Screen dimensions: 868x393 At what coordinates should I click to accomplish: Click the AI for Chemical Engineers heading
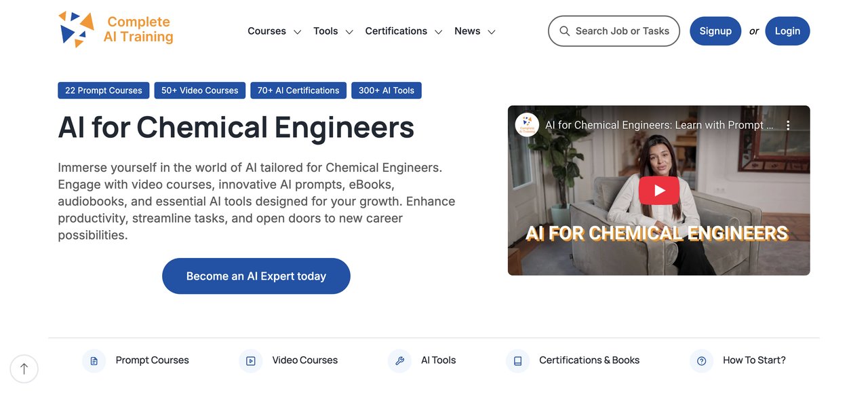[x=236, y=127]
